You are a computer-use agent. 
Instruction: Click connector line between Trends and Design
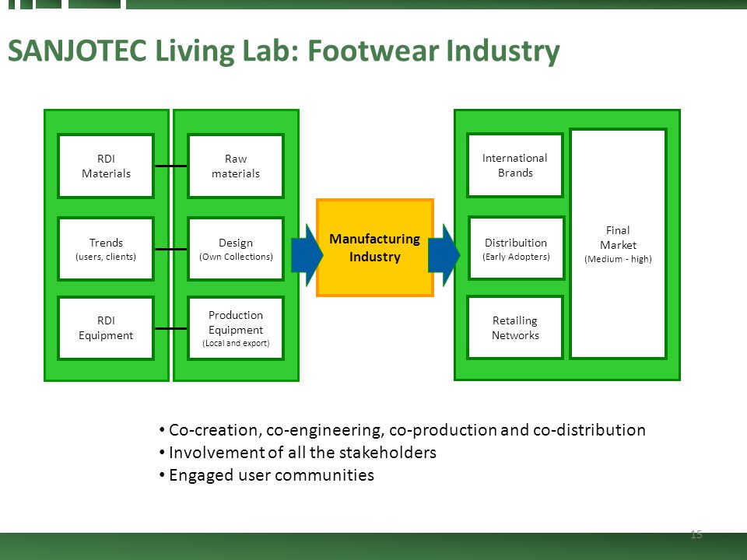(x=171, y=249)
